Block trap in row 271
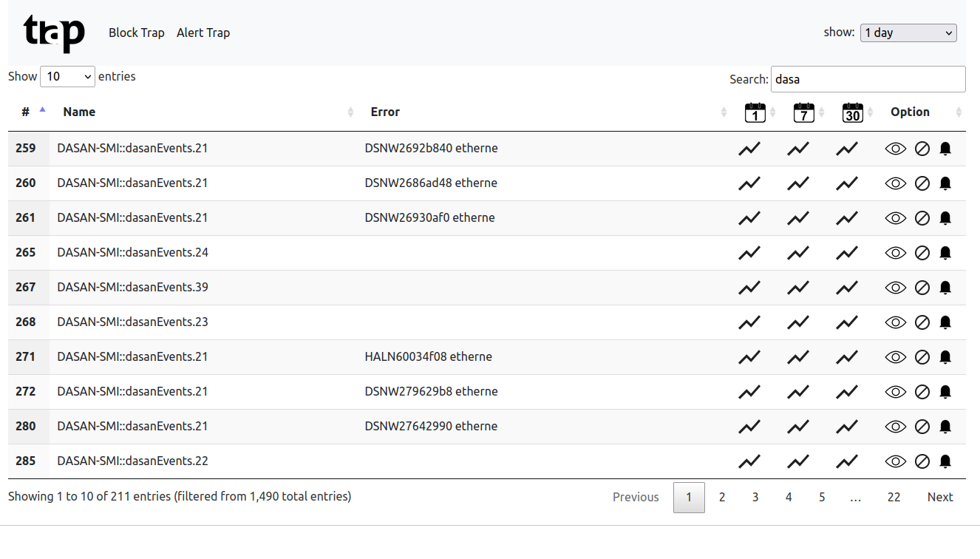 (x=922, y=357)
